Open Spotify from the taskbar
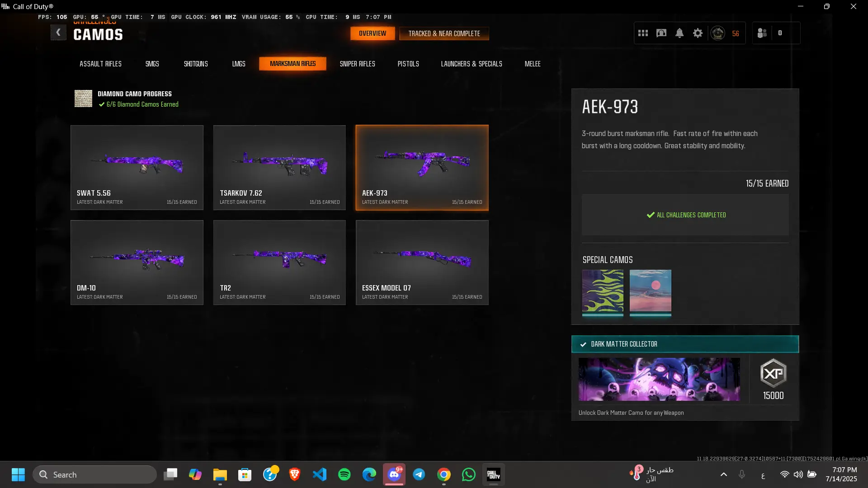The image size is (868, 488). (344, 474)
